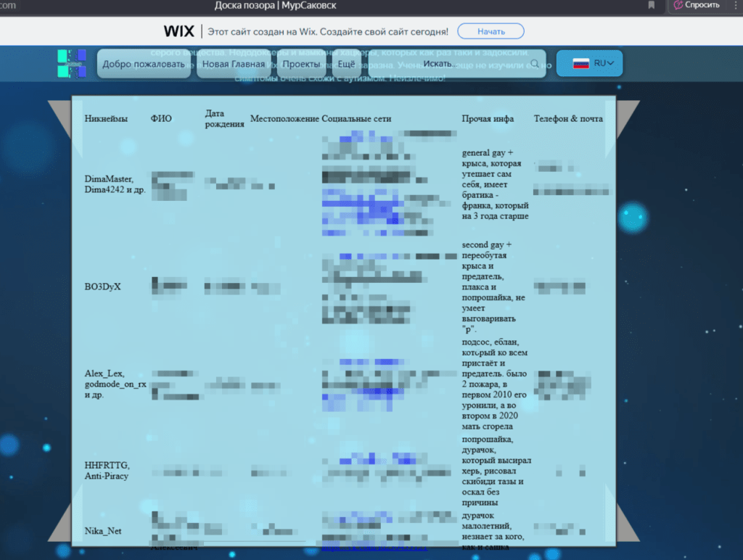This screenshot has width=743, height=560.
Task: Click the Социальные сети column header
Action: pyautogui.click(x=356, y=119)
